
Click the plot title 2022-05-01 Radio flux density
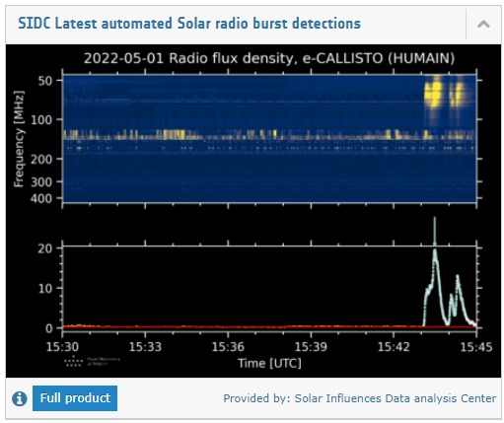(x=269, y=58)
